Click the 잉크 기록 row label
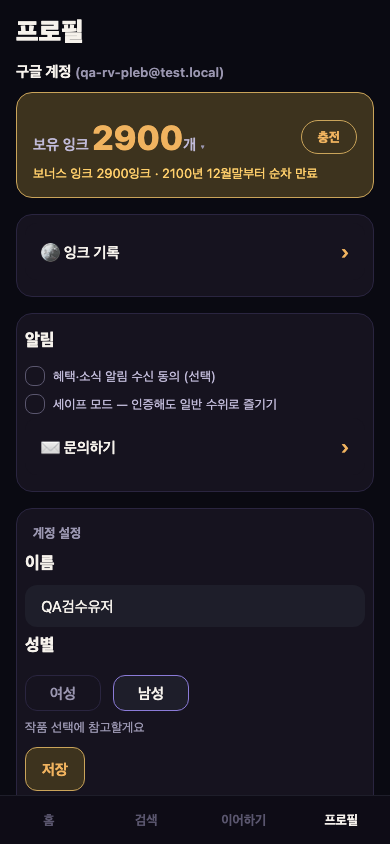390x844 pixels. 91,252
